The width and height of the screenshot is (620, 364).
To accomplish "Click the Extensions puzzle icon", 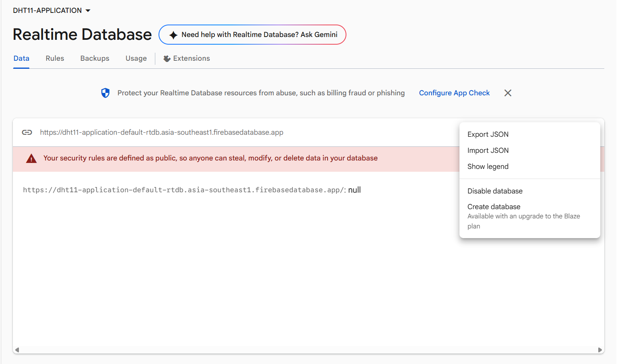I will point(167,59).
